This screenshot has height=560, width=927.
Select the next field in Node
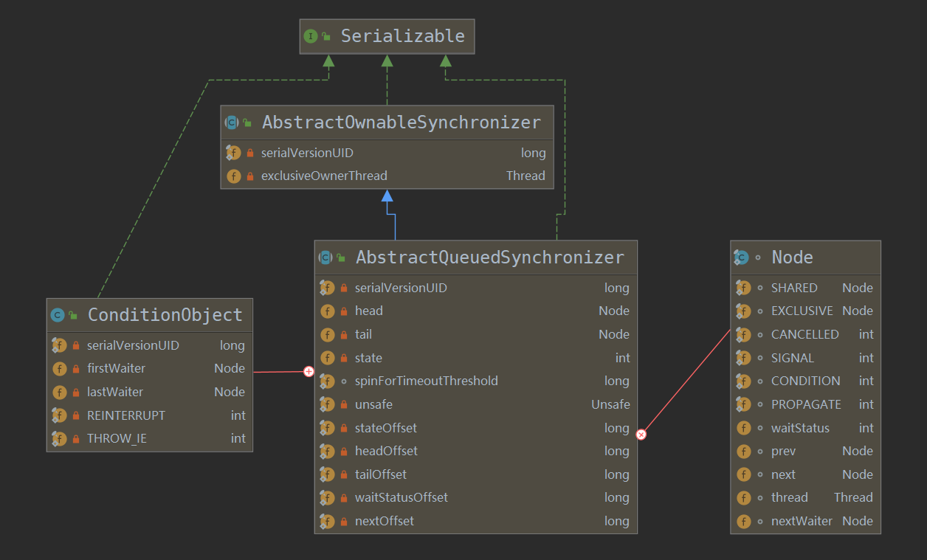click(805, 474)
